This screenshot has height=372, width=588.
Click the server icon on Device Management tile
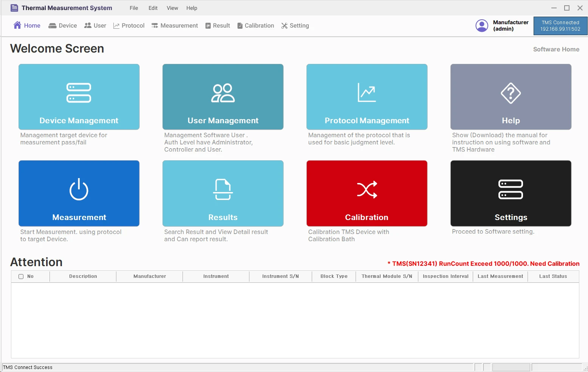tap(79, 93)
